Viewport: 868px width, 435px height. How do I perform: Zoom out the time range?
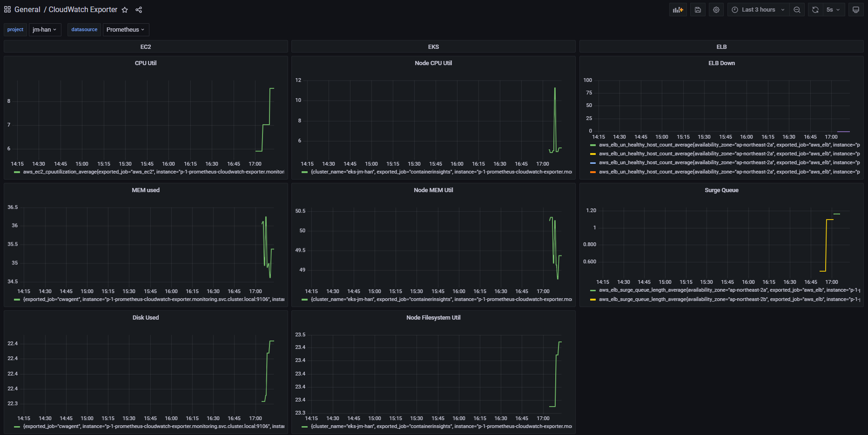(x=797, y=10)
